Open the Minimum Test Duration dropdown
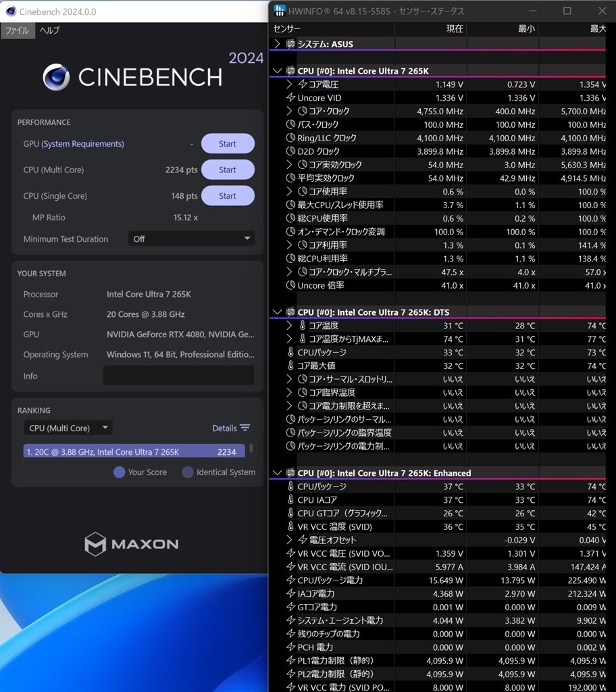The width and height of the screenshot is (616, 692). (191, 239)
